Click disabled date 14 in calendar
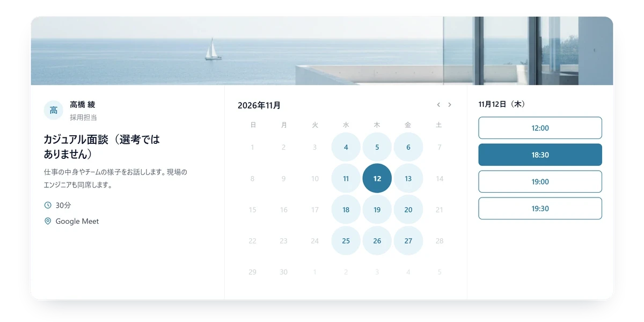 pyautogui.click(x=440, y=178)
